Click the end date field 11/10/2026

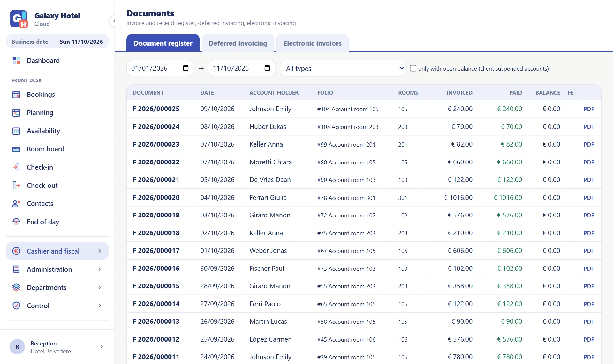(x=242, y=68)
